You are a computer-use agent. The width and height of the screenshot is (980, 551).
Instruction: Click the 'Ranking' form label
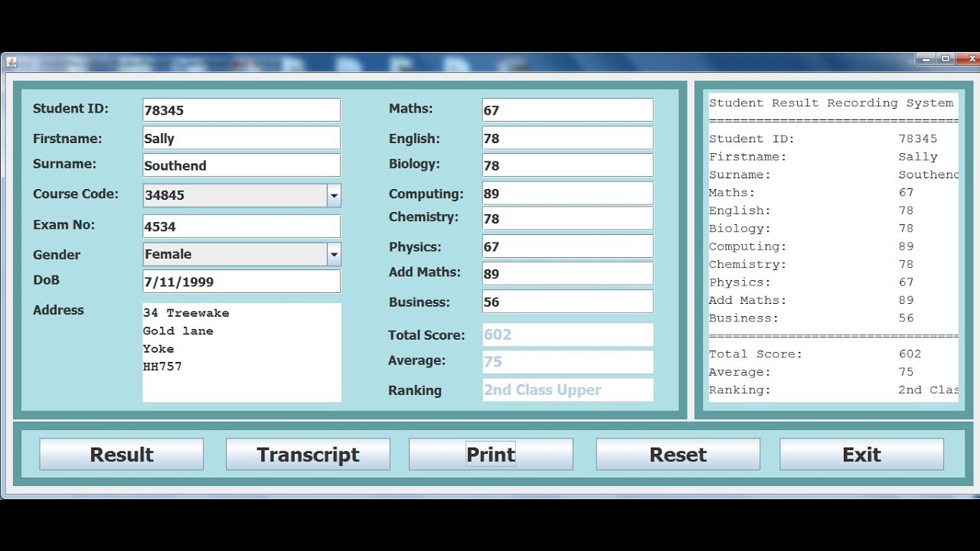click(x=415, y=390)
